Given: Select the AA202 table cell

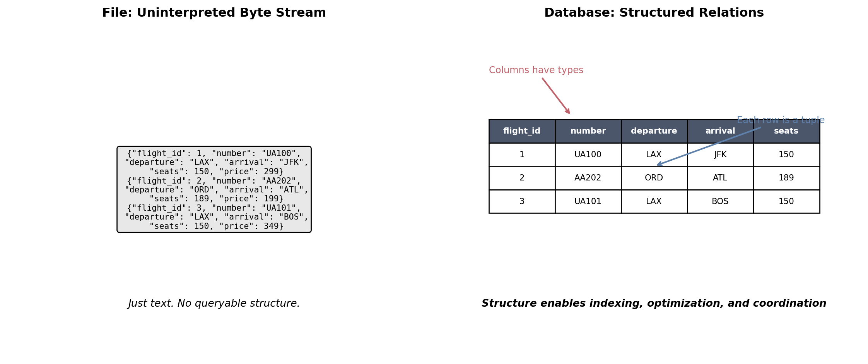Looking at the screenshot, I should (x=588, y=178).
